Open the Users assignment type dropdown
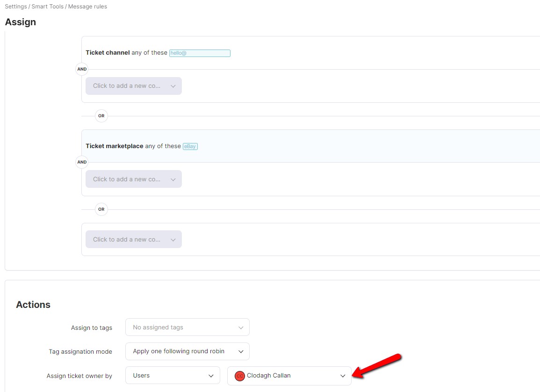Screen dimensions: 540x392 coord(173,376)
